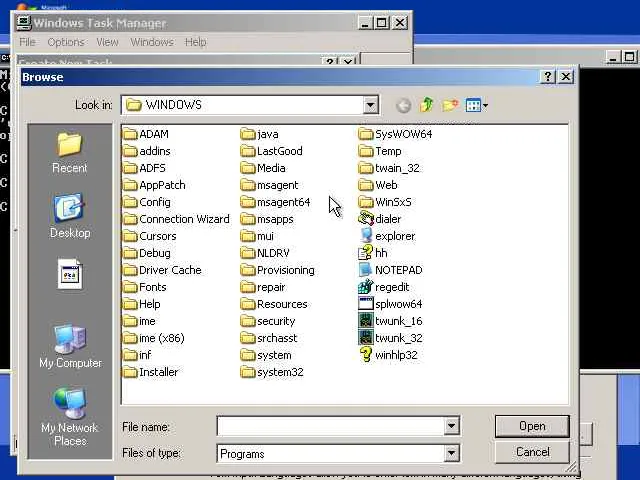Open the My Documents places icon
The height and width of the screenshot is (480, 640).
pos(70,274)
